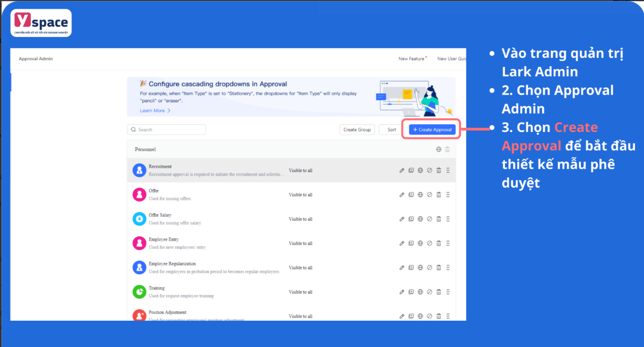
Task: Open globe icon in Personnel group header
Action: (x=438, y=149)
